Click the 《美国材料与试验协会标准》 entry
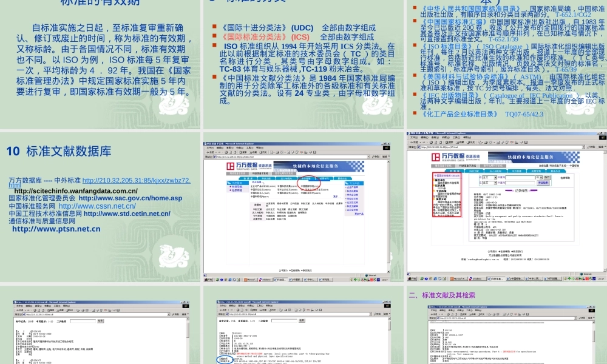This screenshot has width=607, height=364. [x=512, y=83]
